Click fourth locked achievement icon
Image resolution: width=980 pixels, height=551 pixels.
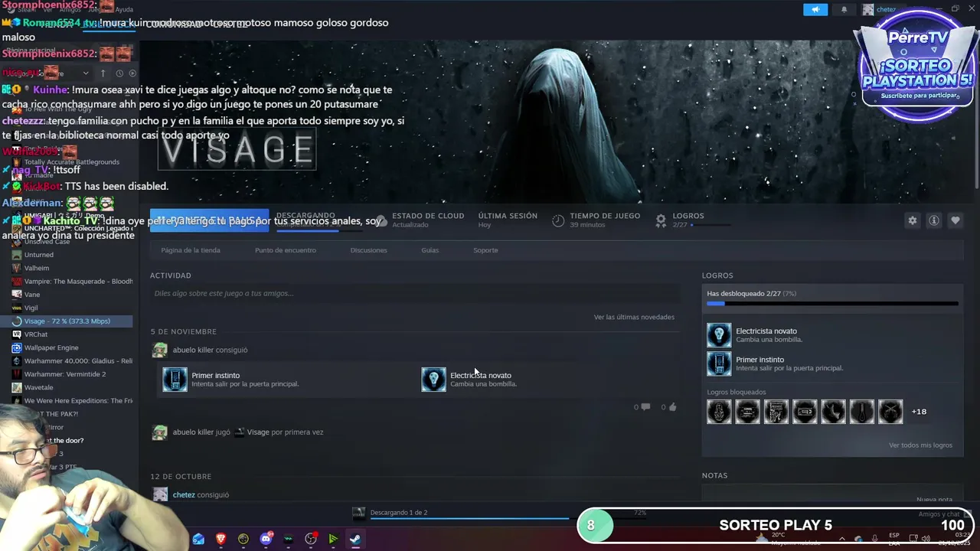coord(805,412)
